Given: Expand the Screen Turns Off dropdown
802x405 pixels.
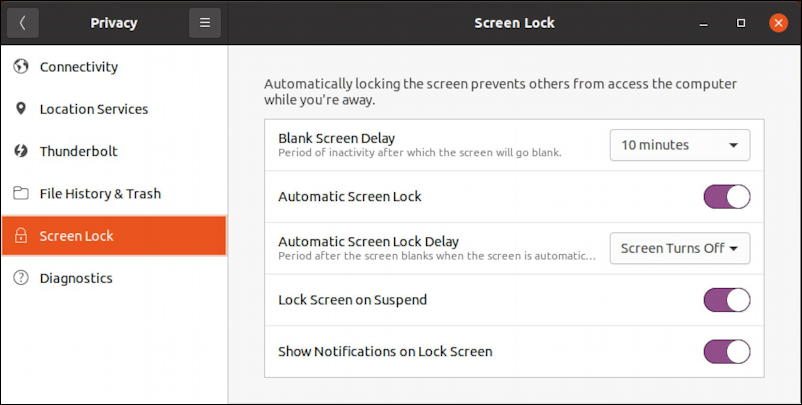Looking at the screenshot, I should point(680,249).
